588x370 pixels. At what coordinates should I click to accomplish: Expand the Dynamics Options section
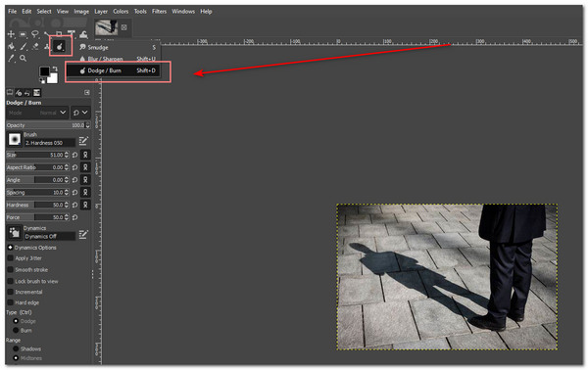pos(10,248)
